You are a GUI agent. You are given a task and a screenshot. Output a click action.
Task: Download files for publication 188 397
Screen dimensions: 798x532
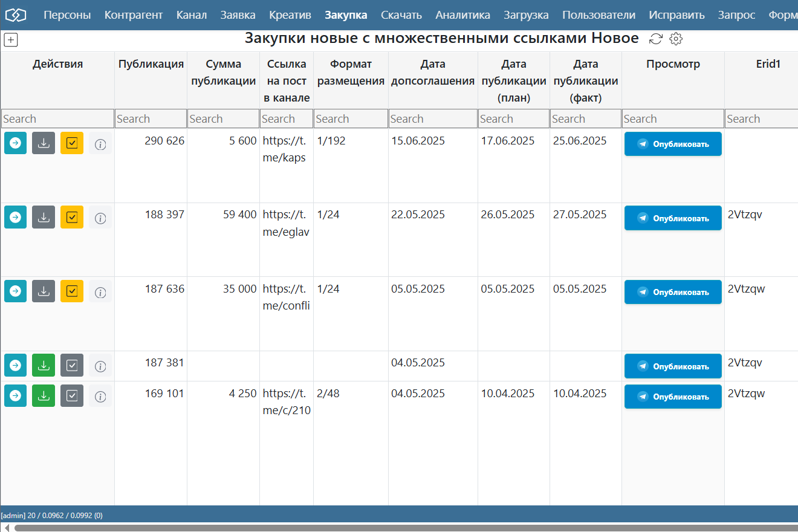pos(44,217)
